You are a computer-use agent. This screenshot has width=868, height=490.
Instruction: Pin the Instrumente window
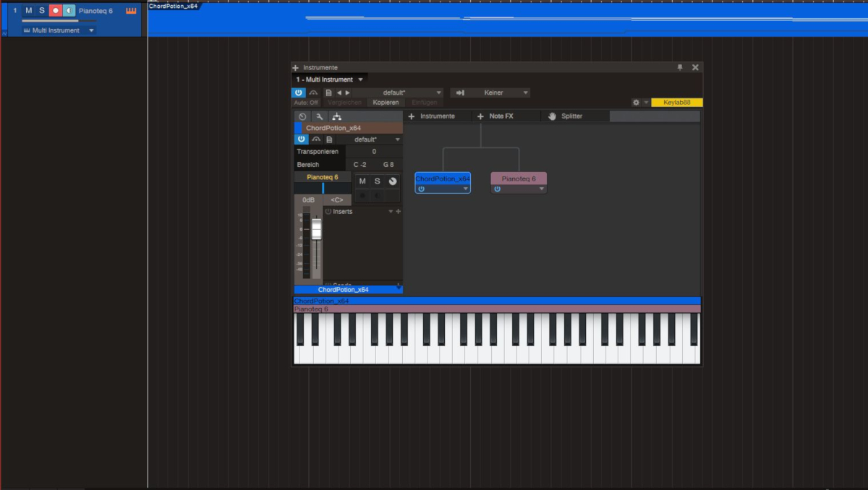(x=680, y=67)
